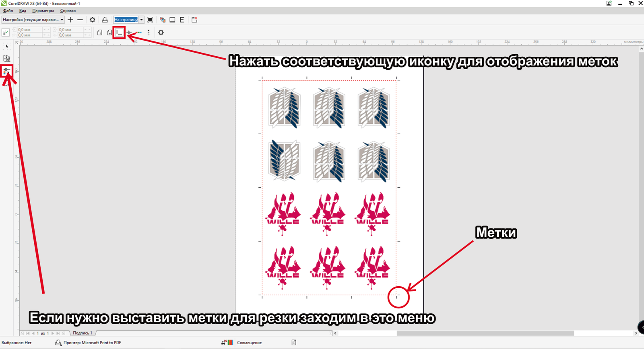Click the zoom field showing На страницу
The width and height of the screenshot is (644, 349).
tap(126, 20)
